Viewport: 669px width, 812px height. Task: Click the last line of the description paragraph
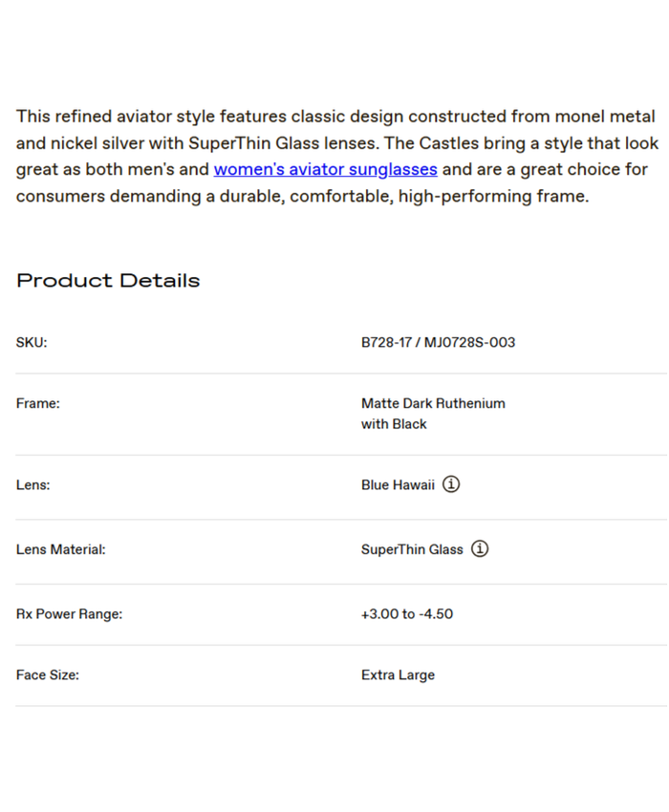point(302,197)
